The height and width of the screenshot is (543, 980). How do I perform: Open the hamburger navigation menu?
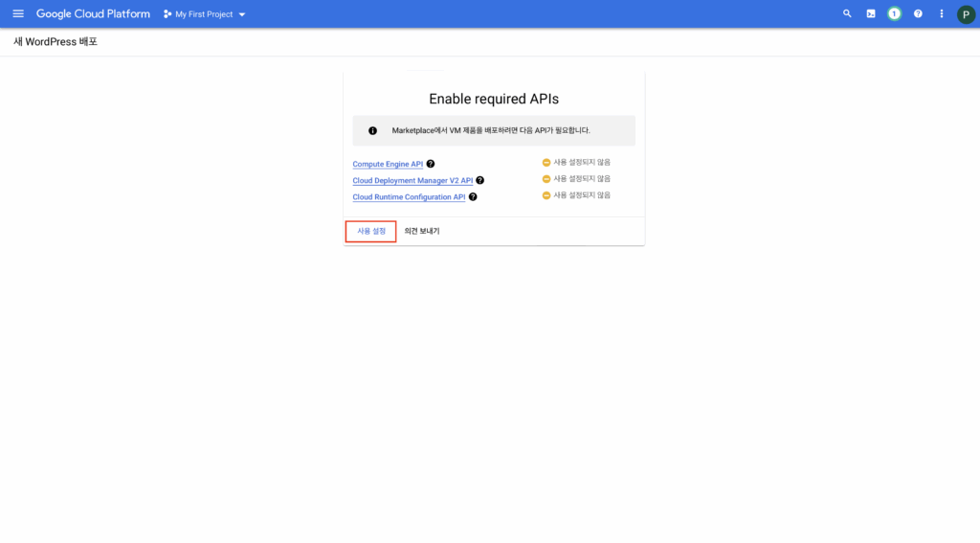click(18, 13)
